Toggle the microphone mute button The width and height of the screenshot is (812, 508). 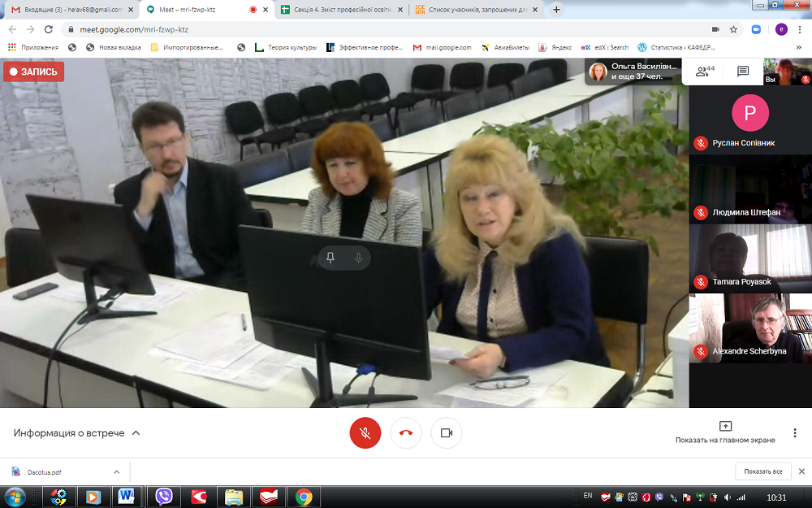point(365,432)
